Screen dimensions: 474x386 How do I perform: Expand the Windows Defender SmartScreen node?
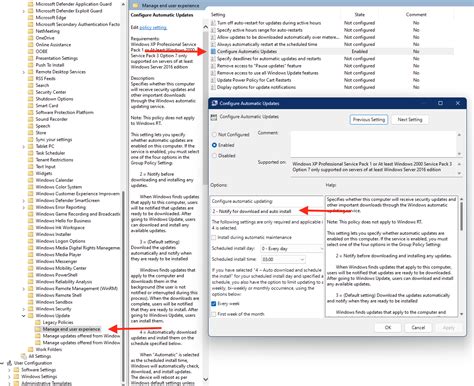(24, 201)
